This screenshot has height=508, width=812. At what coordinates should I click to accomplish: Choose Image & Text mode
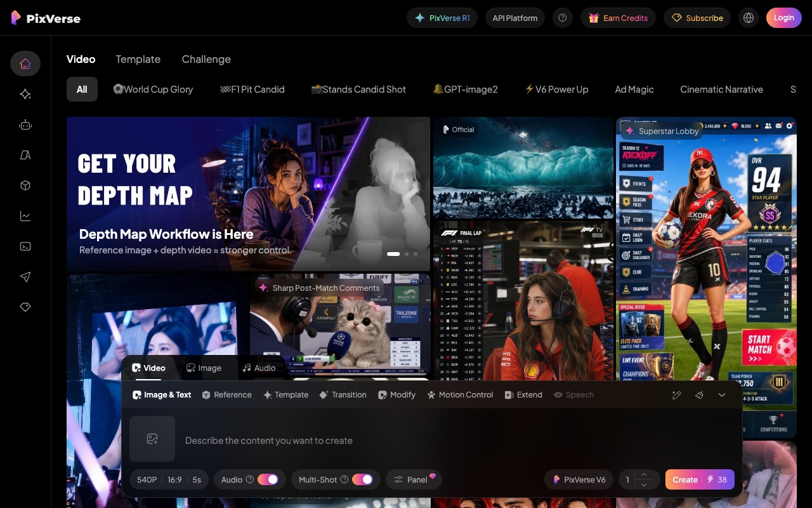point(162,394)
